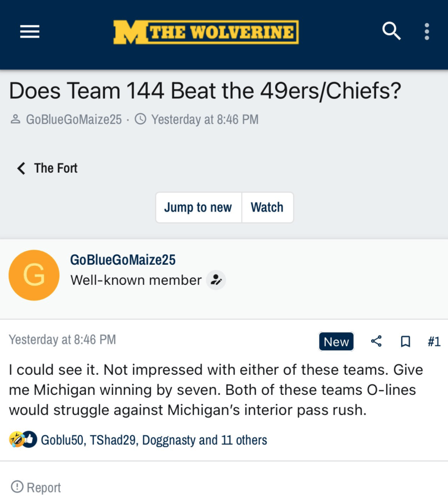Report this post
This screenshot has height=501, width=448.
click(x=36, y=487)
